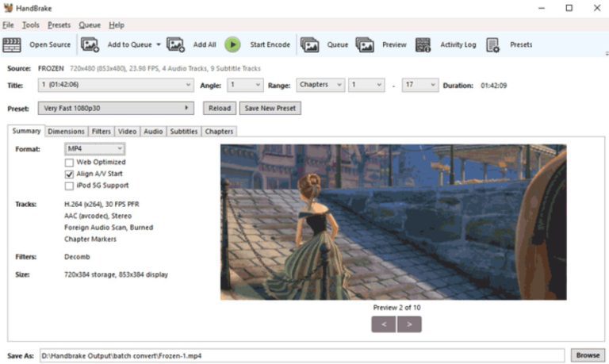609x364 pixels.
Task: Click the Save As file path field
Action: tap(301, 356)
